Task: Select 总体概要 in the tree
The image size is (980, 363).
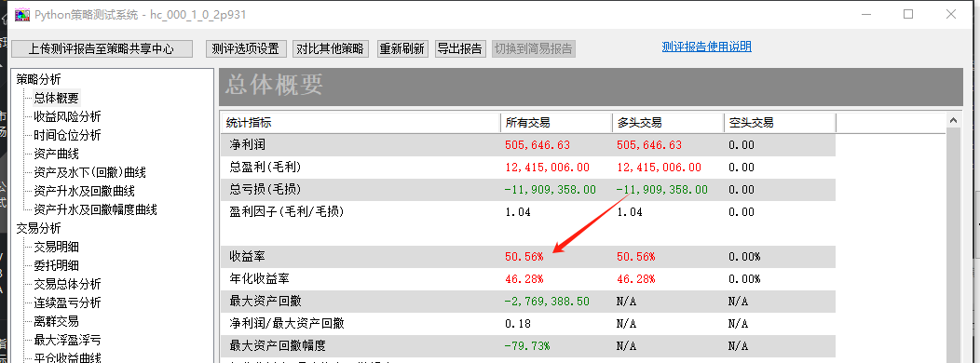Action: pos(56,98)
